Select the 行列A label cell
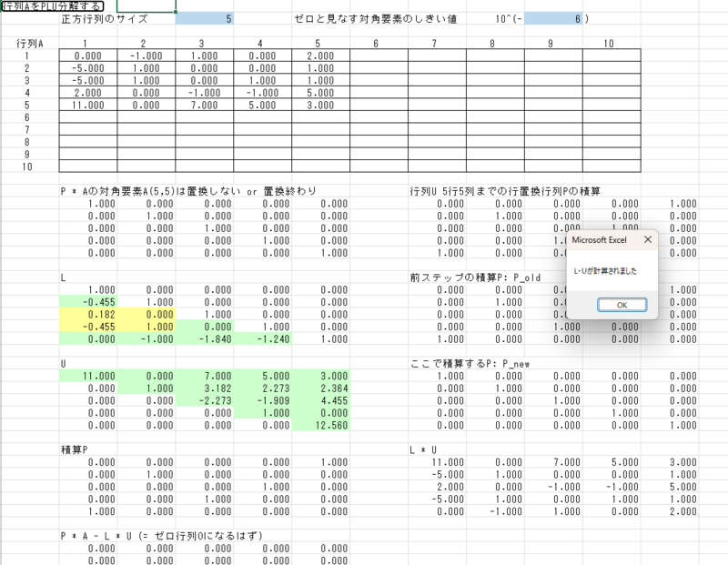 pos(29,43)
